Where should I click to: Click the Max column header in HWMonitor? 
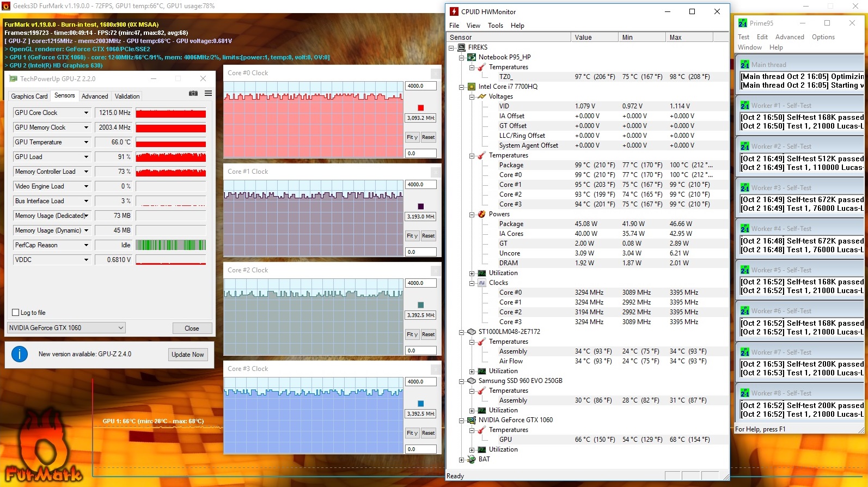(x=689, y=38)
